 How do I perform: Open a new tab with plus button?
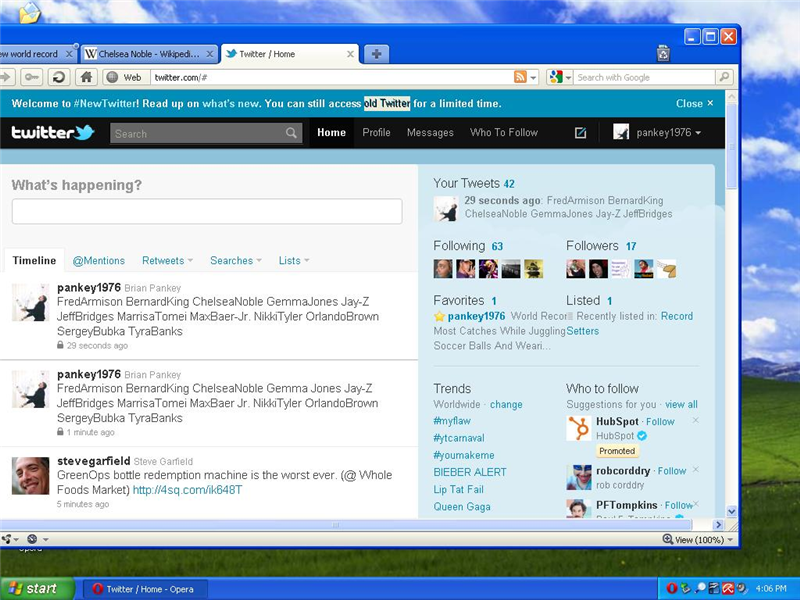click(x=377, y=54)
